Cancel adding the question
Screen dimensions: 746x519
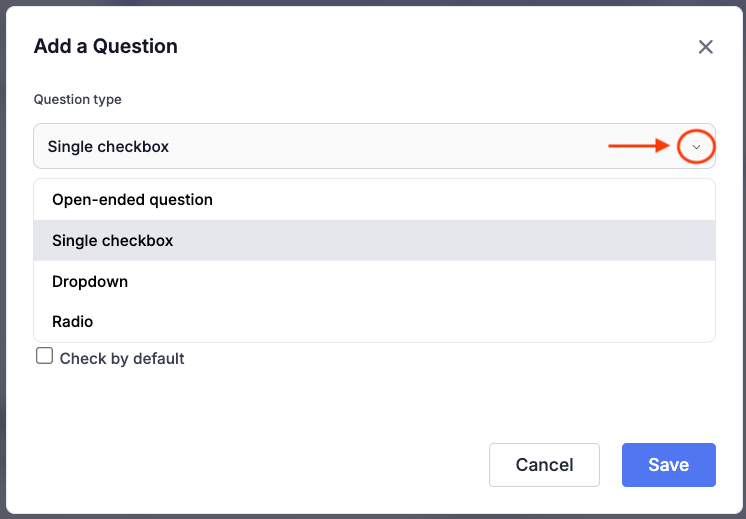[x=544, y=465]
